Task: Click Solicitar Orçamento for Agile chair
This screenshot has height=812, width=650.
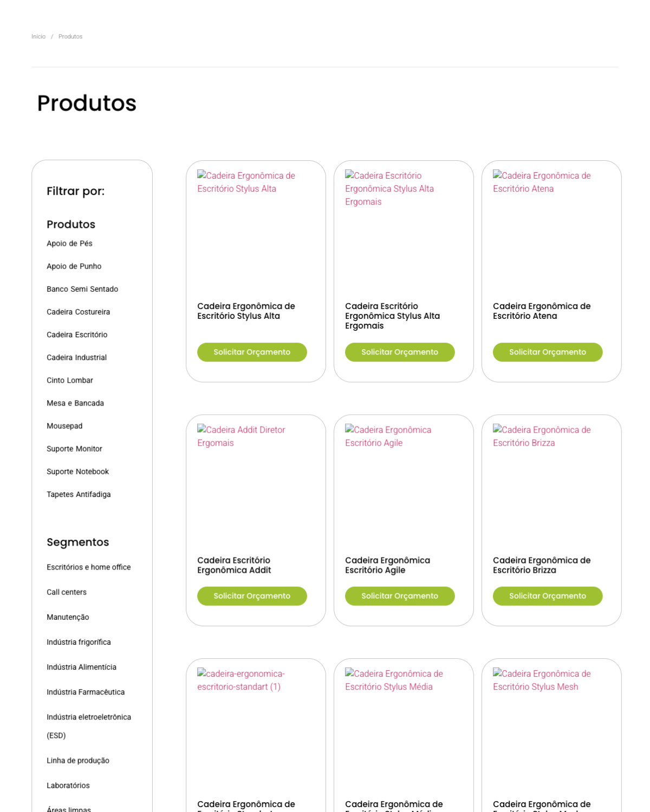Action: click(400, 596)
